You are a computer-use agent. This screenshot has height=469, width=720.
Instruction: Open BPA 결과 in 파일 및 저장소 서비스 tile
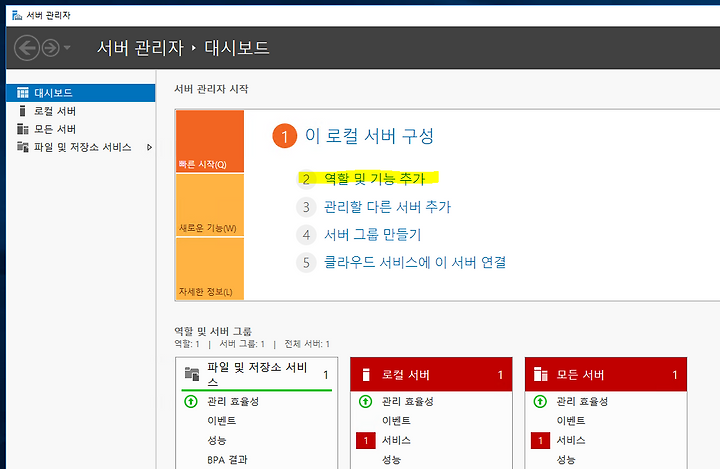pyautogui.click(x=227, y=460)
